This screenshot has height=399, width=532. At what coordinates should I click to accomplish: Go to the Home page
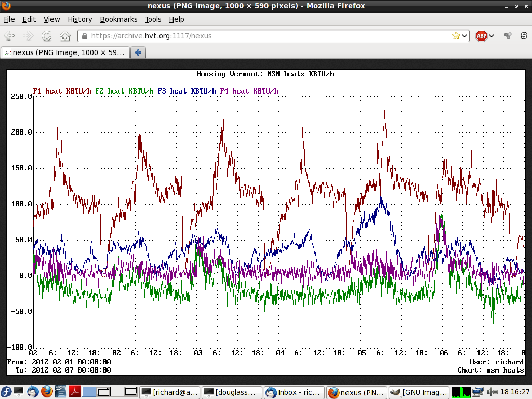[x=65, y=36]
